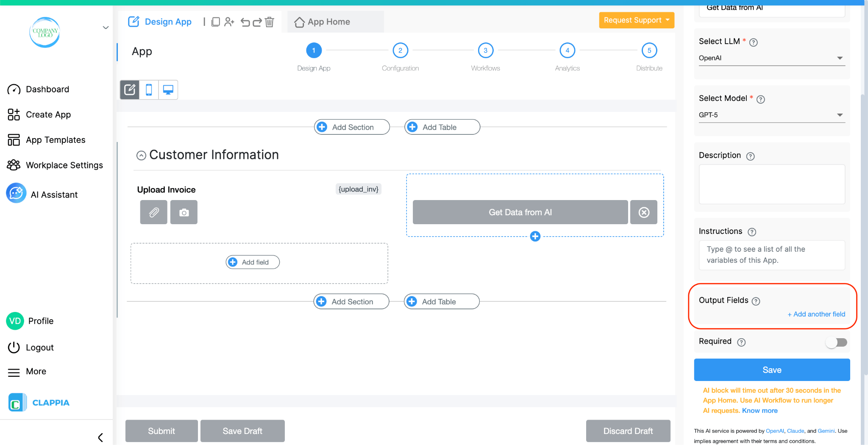Open the Select LLM dropdown

pyautogui.click(x=771, y=58)
